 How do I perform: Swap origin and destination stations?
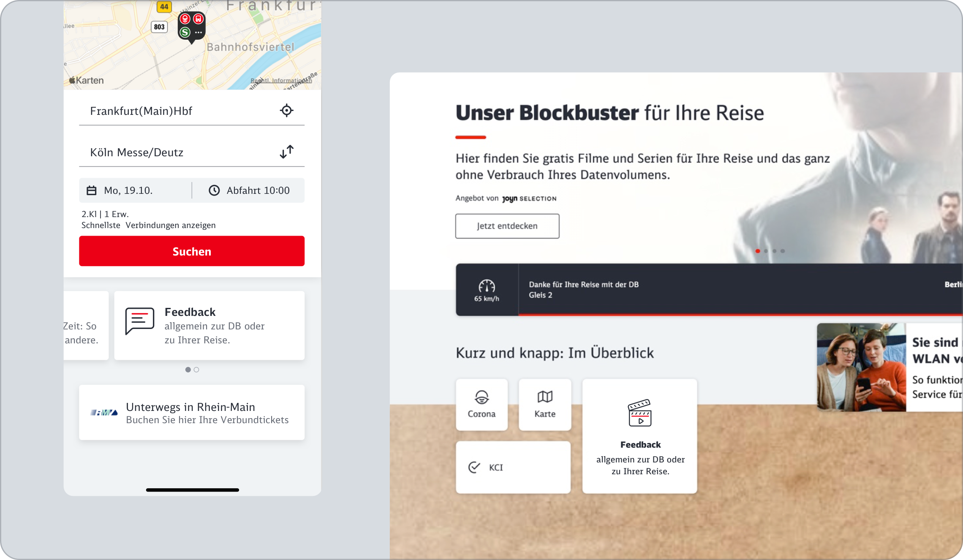286,152
